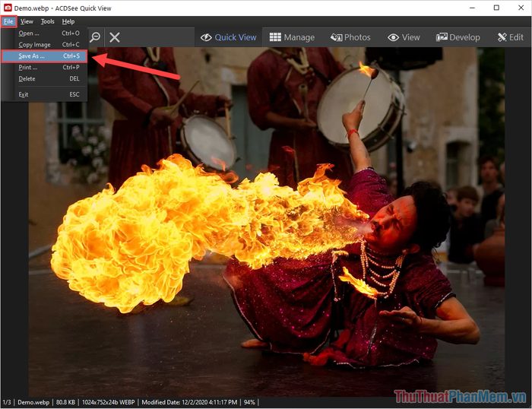
Task: Click the Demo.webp filename in status bar
Action: coord(33,403)
